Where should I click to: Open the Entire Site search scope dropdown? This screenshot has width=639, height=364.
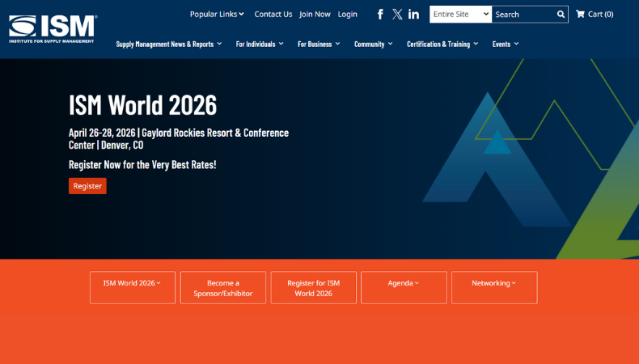tap(460, 15)
